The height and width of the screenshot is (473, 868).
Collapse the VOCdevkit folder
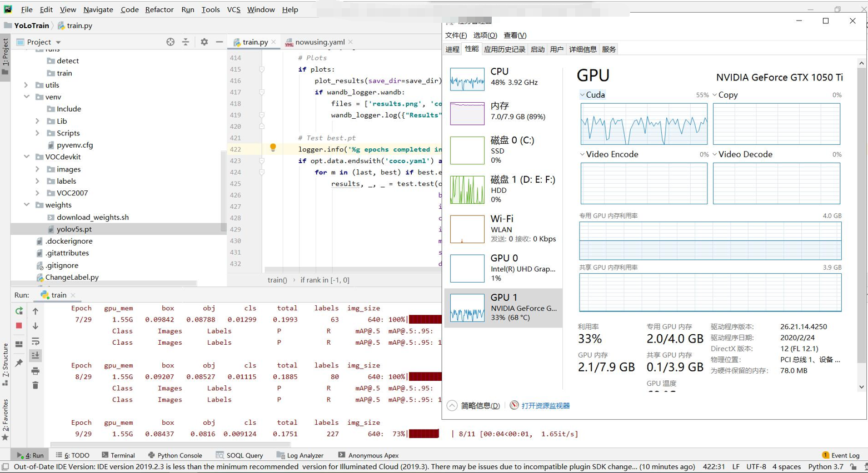click(26, 157)
